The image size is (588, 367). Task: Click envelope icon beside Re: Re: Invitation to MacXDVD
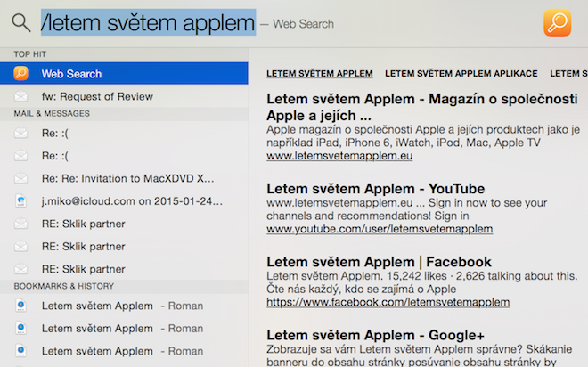click(x=21, y=178)
